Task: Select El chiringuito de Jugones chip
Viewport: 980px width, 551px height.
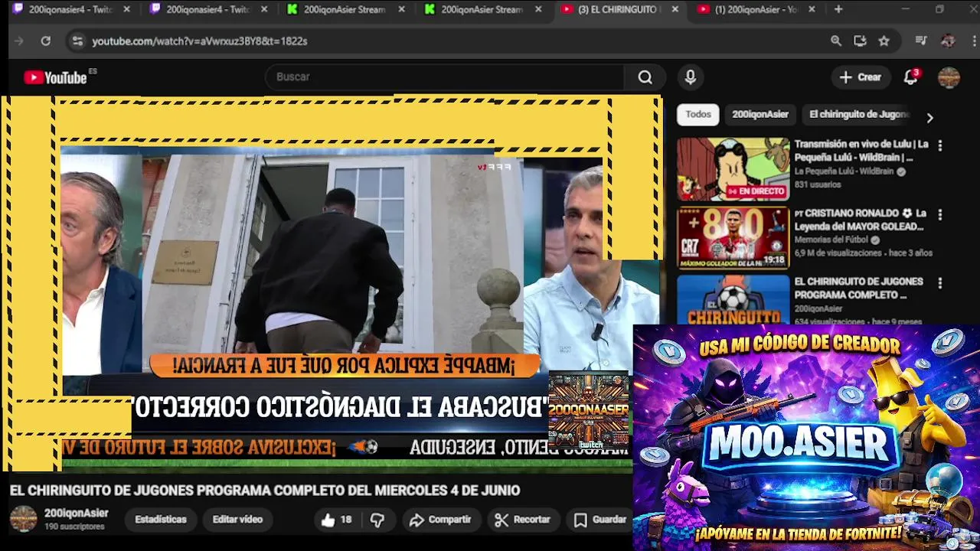Action: point(858,114)
